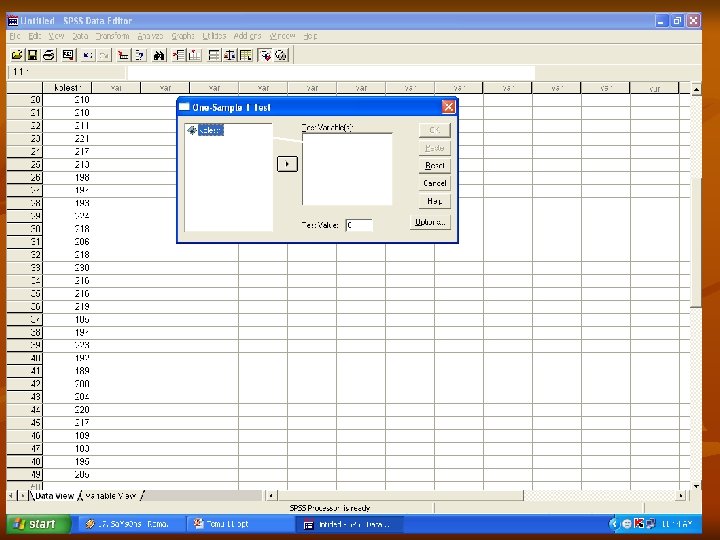Open the Options... button in the dialog
Viewport: 720px width, 540px height.
(x=430, y=222)
